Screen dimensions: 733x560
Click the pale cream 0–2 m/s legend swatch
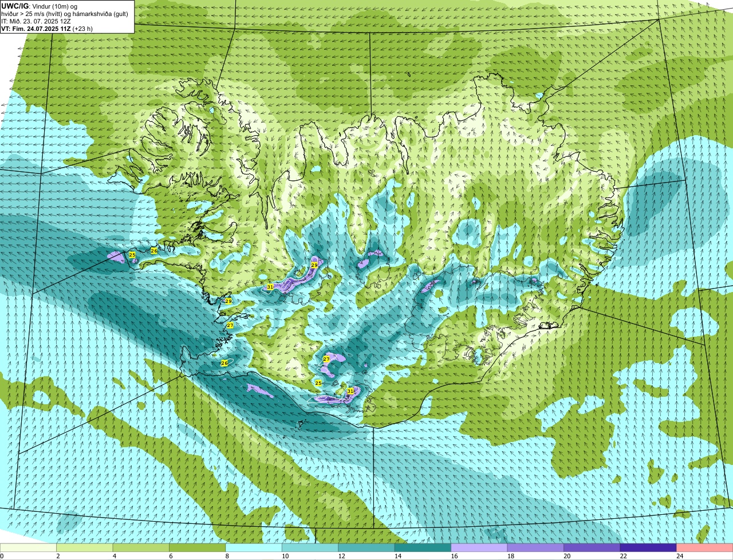point(29,547)
